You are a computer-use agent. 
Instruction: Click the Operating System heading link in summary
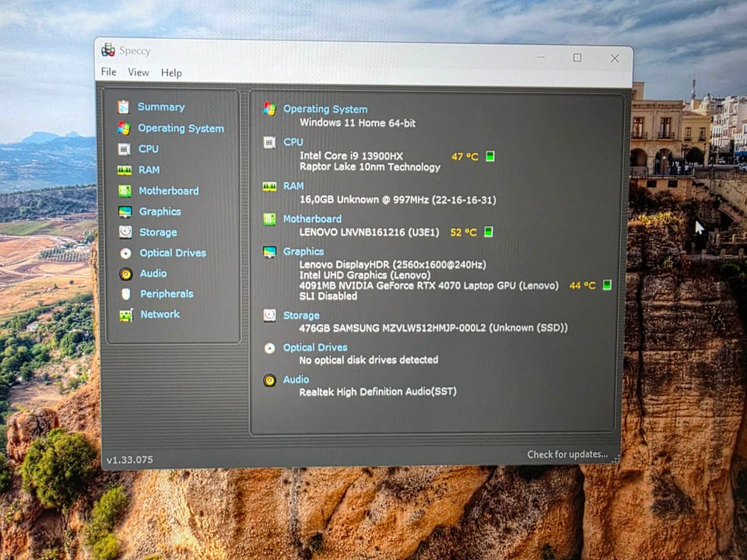pos(325,109)
